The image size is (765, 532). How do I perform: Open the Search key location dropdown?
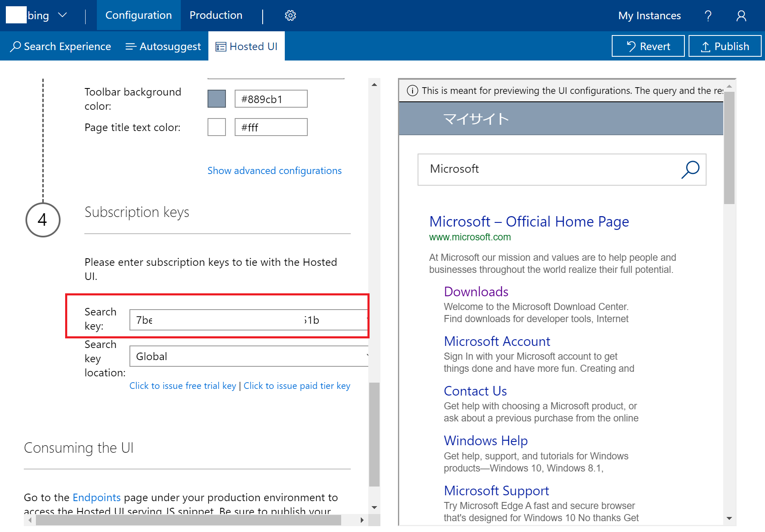pyautogui.click(x=249, y=356)
